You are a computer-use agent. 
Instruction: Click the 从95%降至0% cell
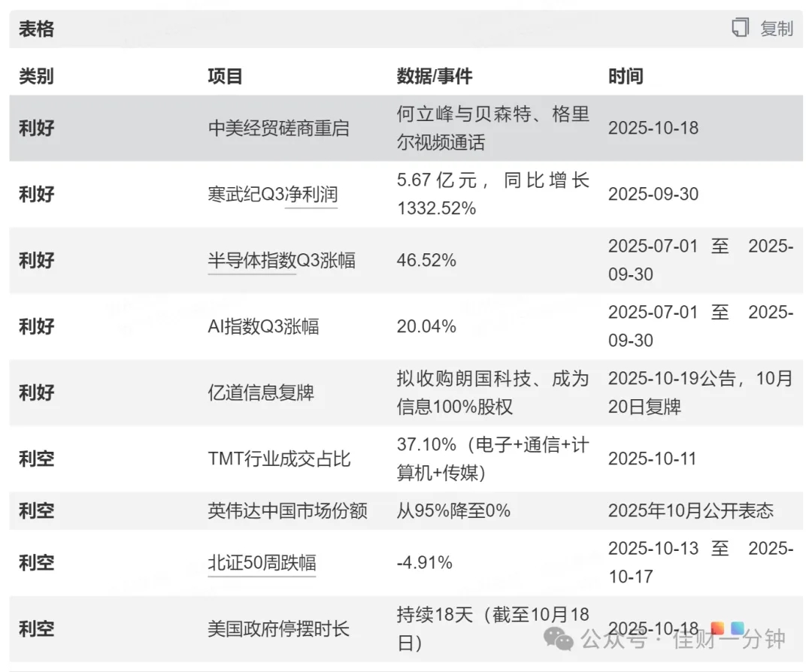tap(453, 510)
